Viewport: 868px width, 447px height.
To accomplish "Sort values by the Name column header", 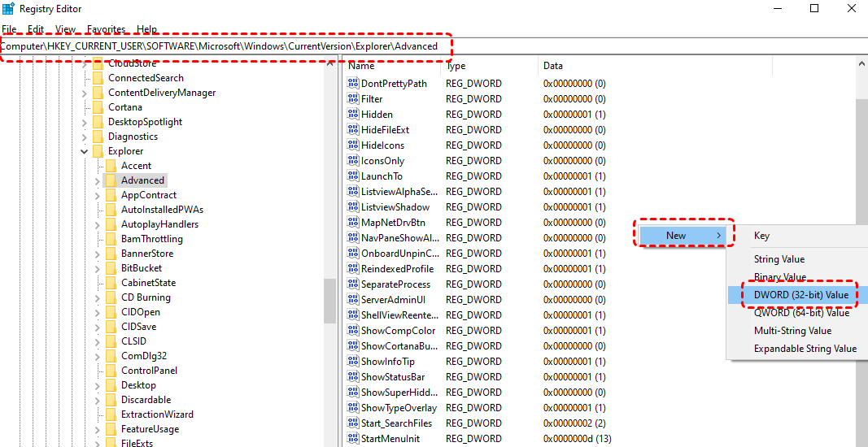I will [390, 66].
